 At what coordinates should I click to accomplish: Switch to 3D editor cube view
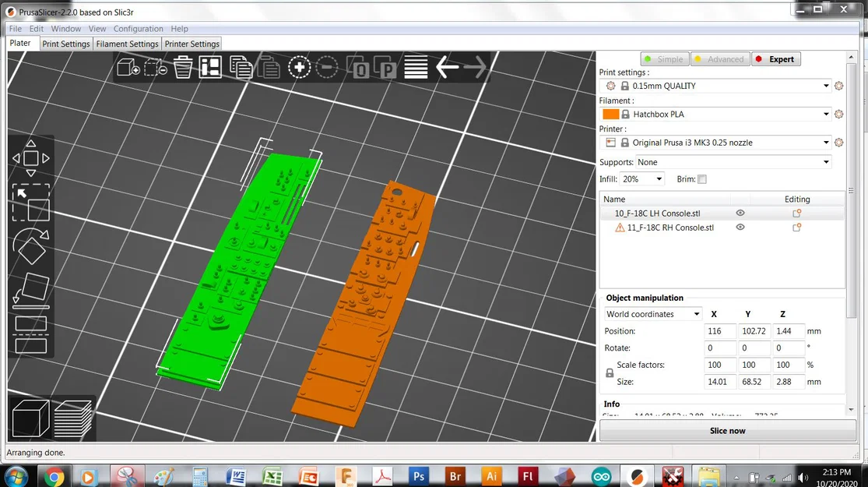click(x=30, y=419)
